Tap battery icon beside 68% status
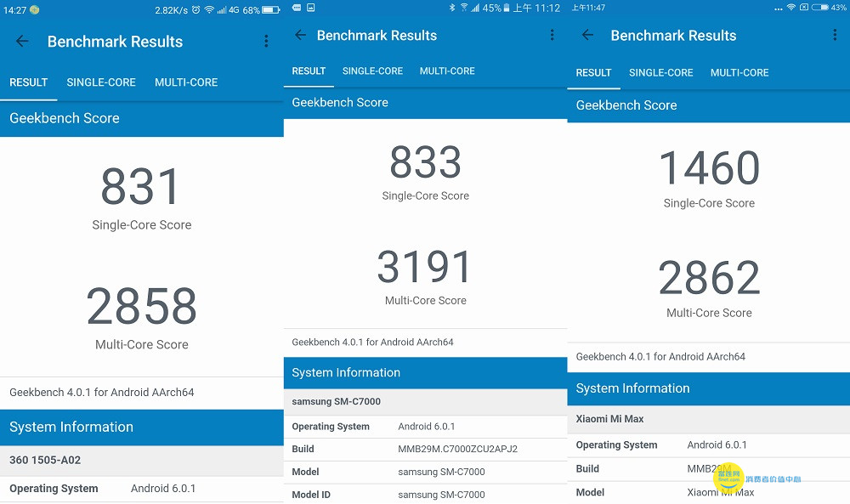 (271, 9)
